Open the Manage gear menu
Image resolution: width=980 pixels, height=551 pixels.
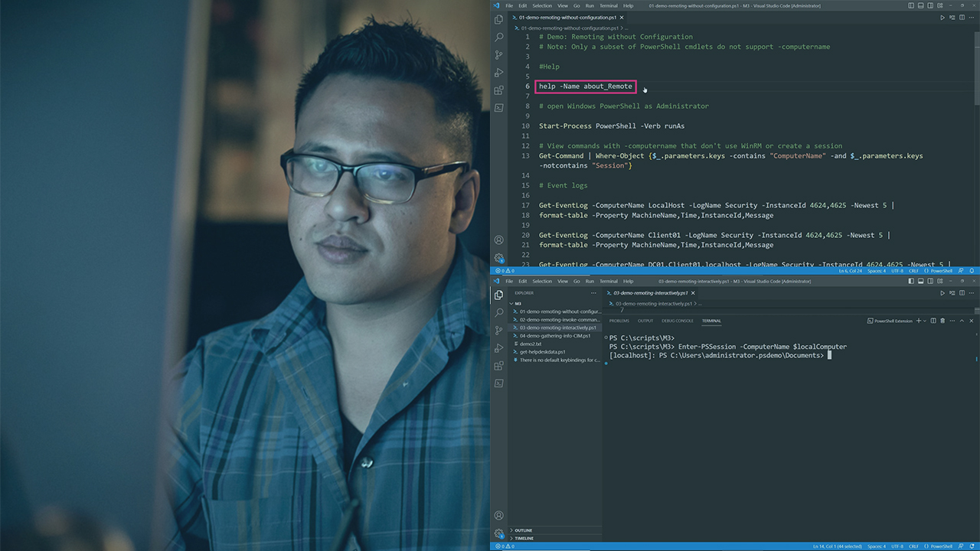(499, 533)
